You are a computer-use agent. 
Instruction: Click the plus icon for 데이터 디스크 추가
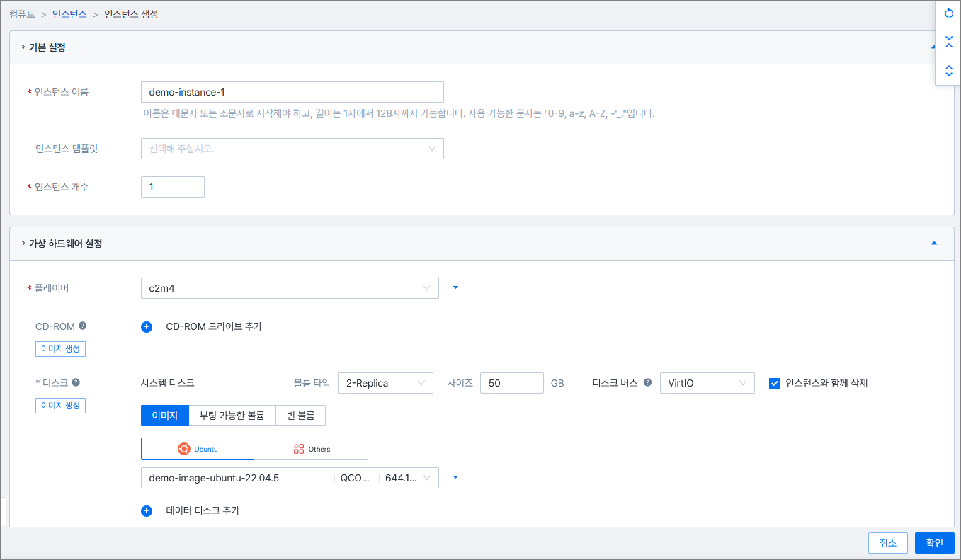(x=147, y=510)
